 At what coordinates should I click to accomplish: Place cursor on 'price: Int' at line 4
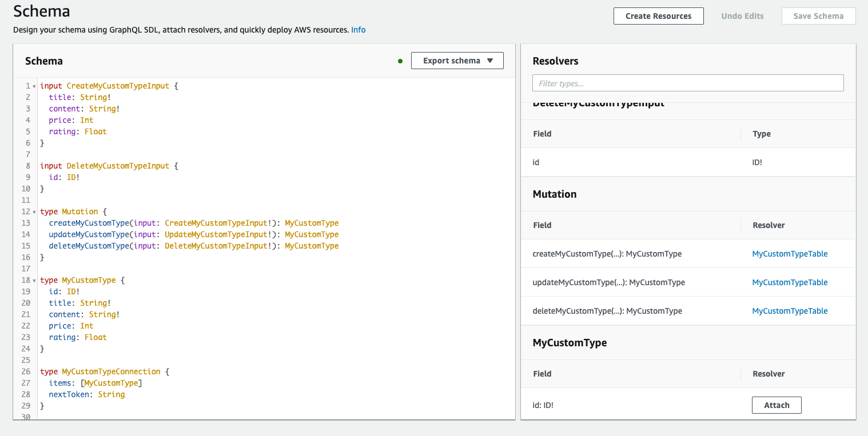[71, 120]
